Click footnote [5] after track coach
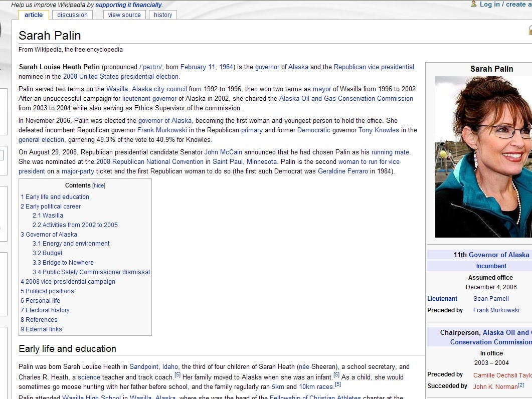This screenshot has width=532, height=399. 178,375
